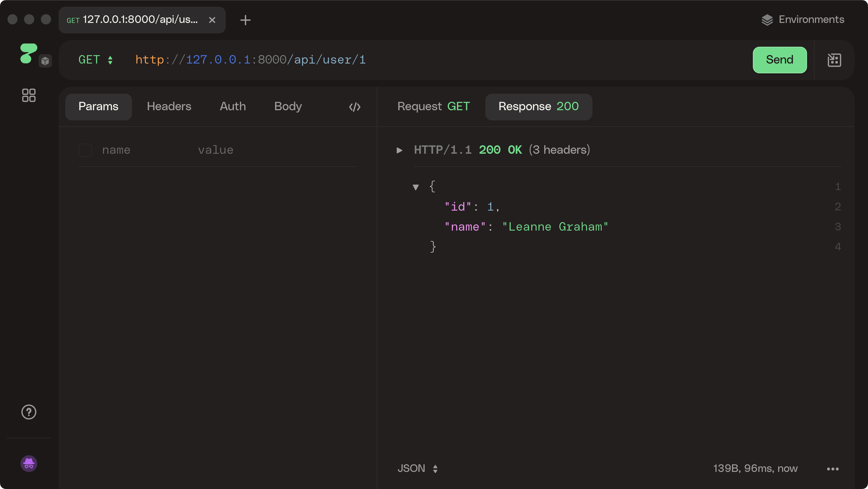Toggle selection of the params row checkbox
Viewport: 868px width, 489px height.
point(85,150)
